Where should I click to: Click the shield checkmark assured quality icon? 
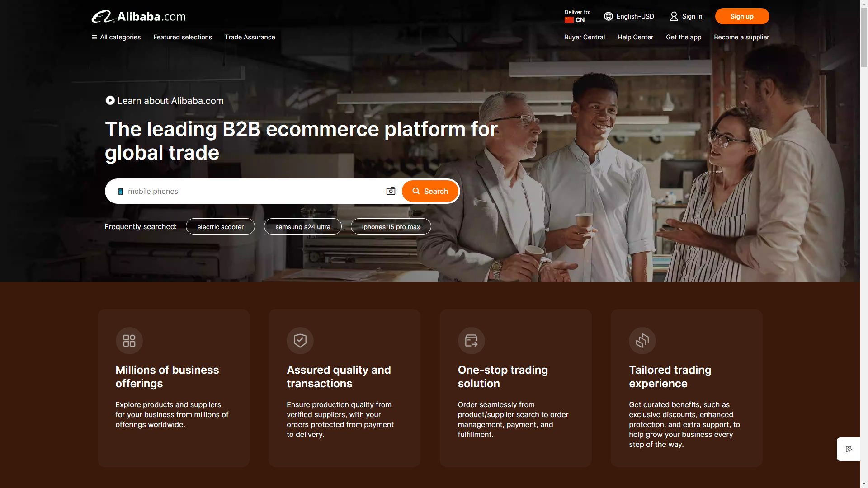tap(300, 341)
